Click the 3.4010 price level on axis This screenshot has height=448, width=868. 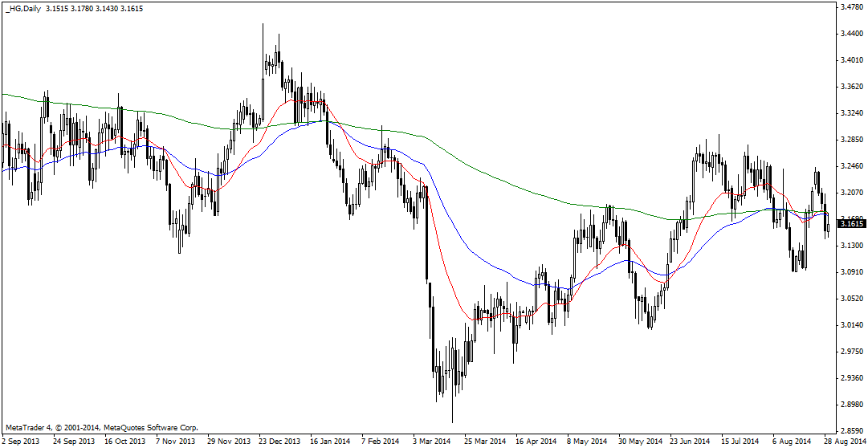[851, 60]
